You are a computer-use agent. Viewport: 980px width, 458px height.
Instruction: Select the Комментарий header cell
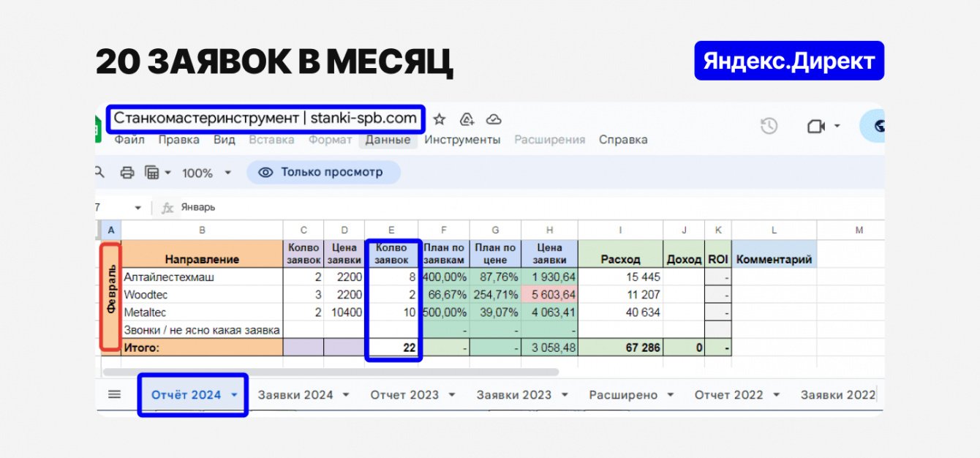(774, 253)
